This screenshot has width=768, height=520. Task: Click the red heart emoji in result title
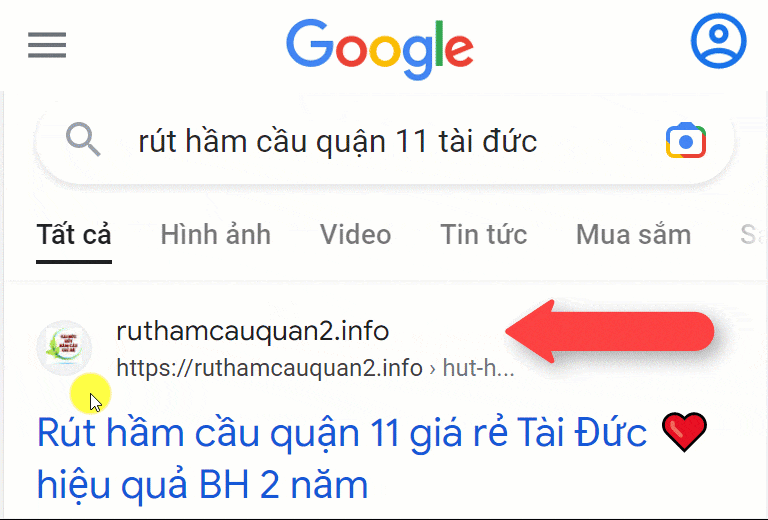tap(684, 432)
